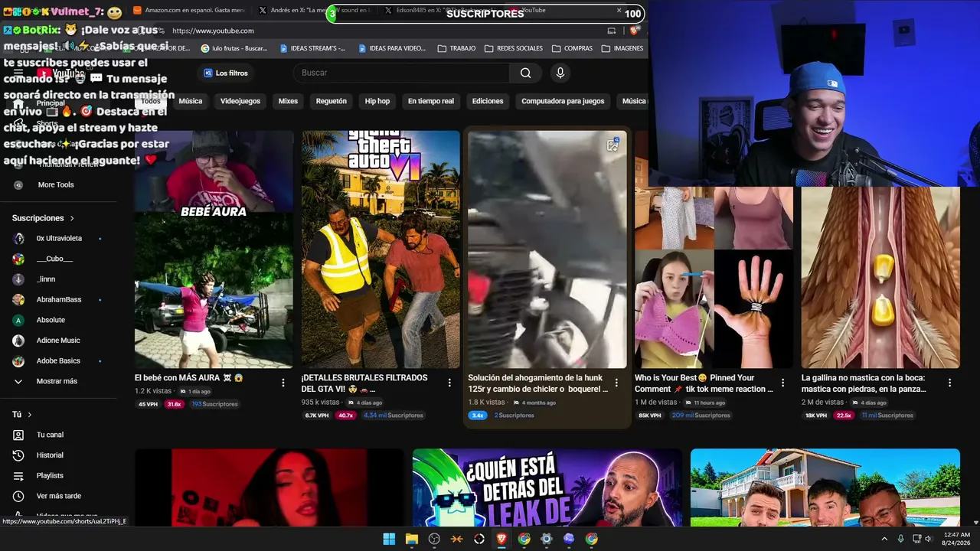
Task: Open options menu for El bebé con MÁS AURA
Action: coord(283,383)
